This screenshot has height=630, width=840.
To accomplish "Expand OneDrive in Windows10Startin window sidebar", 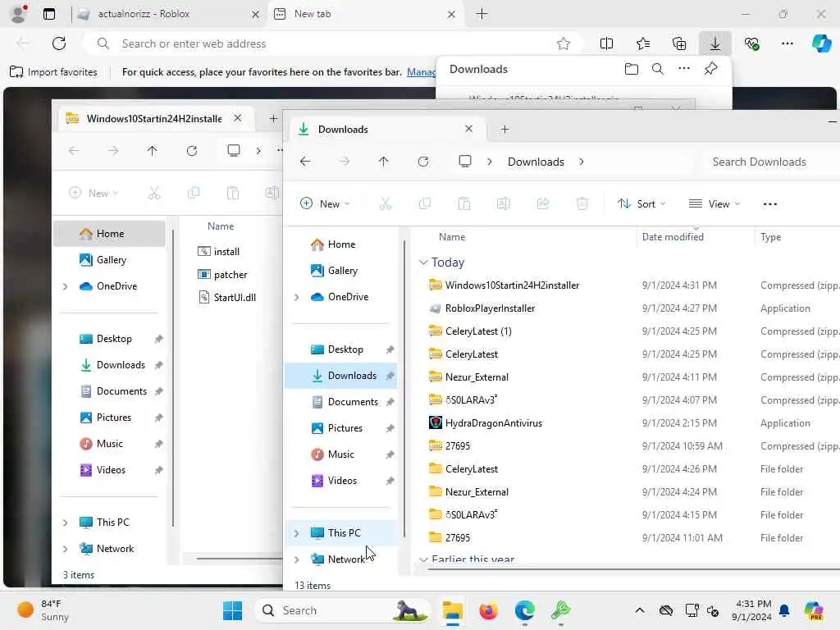I will (66, 286).
